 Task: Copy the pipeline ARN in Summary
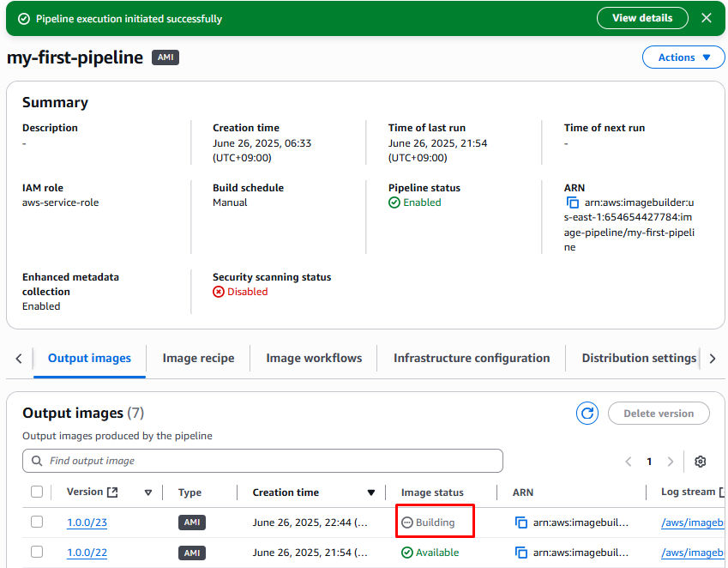click(573, 202)
